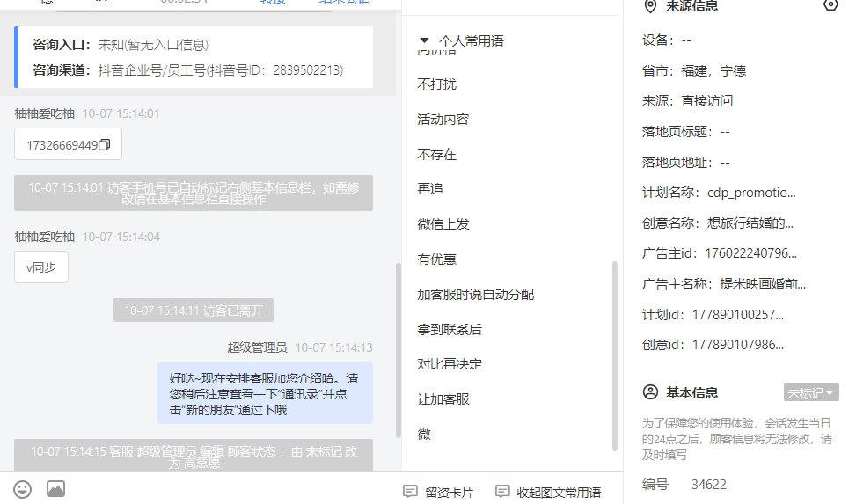Click the v同步 message bubble
This screenshot has width=856, height=504.
41,267
